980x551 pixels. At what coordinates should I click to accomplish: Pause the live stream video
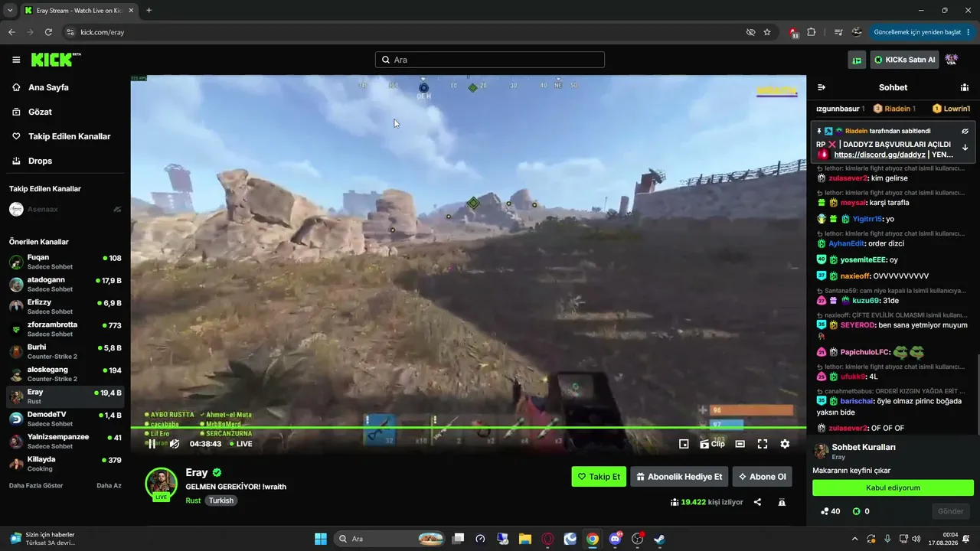152,444
